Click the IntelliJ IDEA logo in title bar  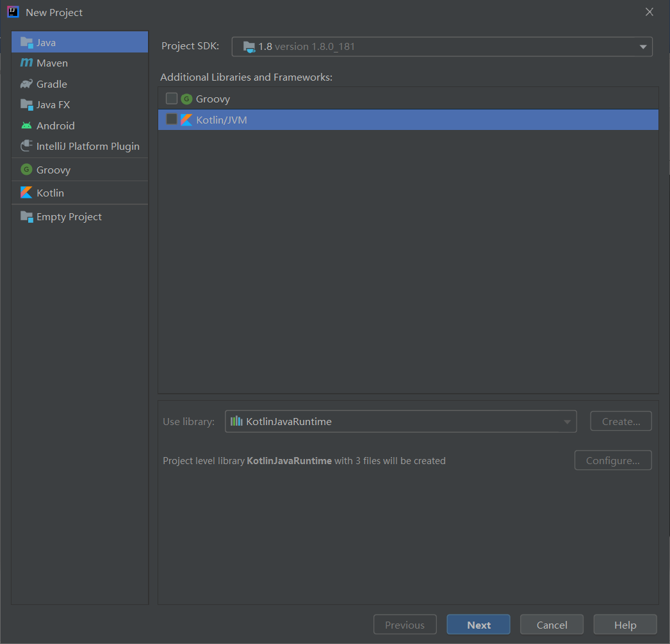click(13, 12)
